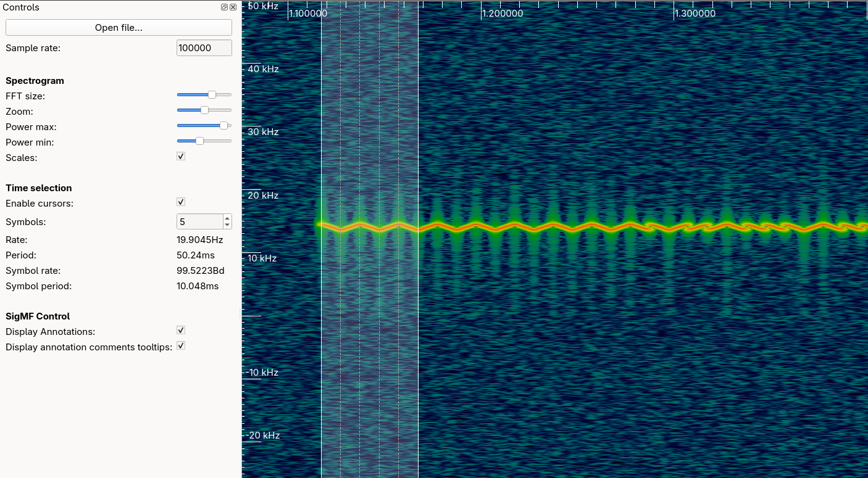
Task: Toggle the Display Annotations checkbox
Action: coord(181,331)
